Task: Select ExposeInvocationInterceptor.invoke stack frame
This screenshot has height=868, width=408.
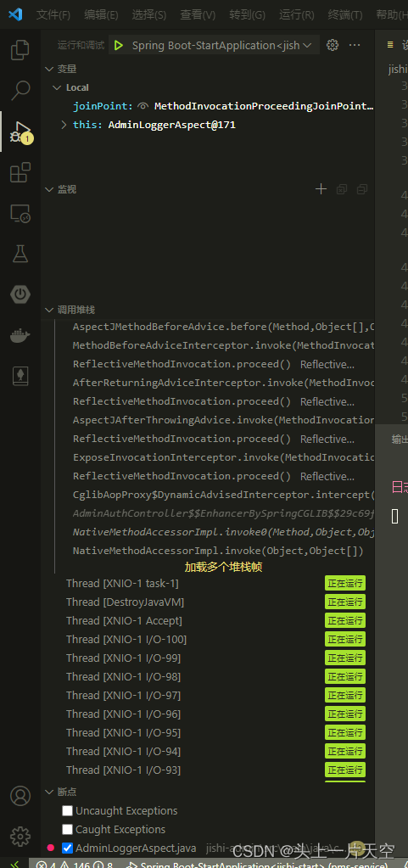Action: click(224, 457)
